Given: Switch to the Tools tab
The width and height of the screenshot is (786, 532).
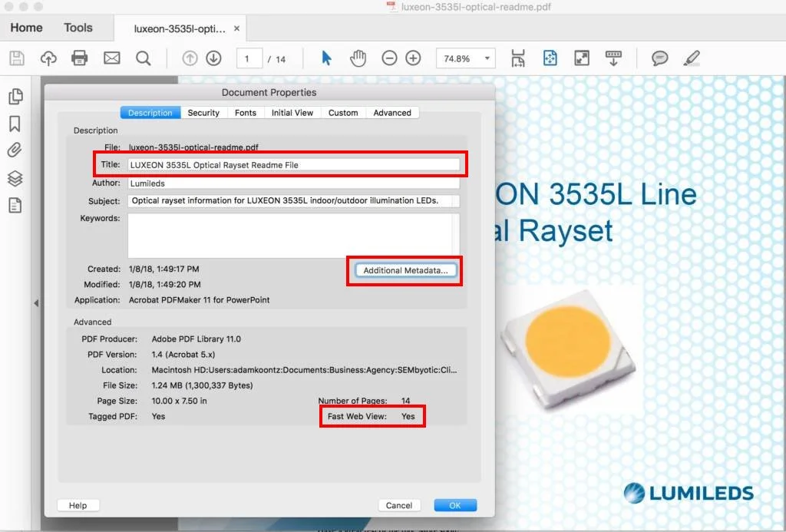Looking at the screenshot, I should tap(78, 28).
